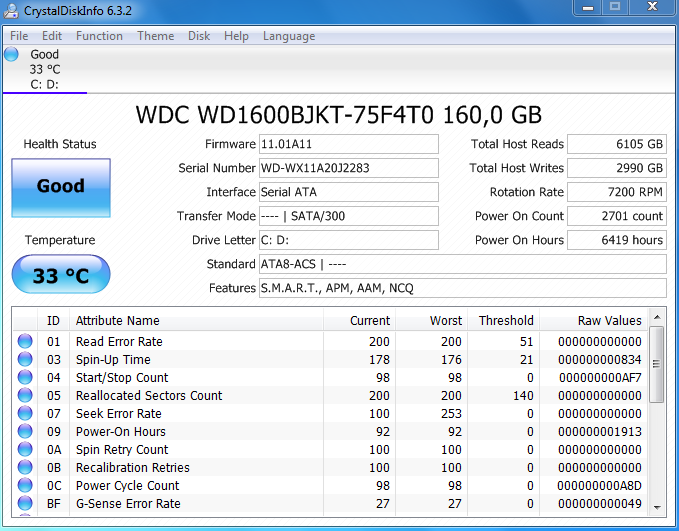Click the blue Good health status button
This screenshot has width=679, height=531.
pos(61,188)
